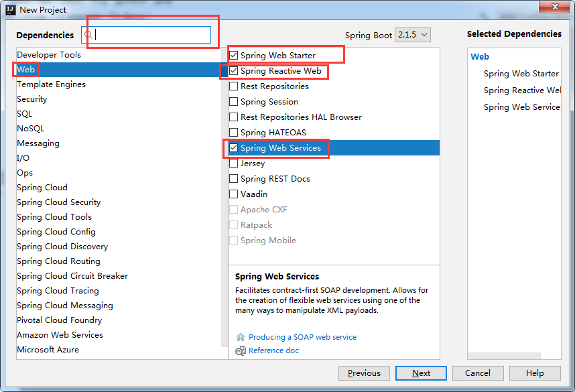Check the Rest Repositories HAL Browser option
Viewport: 575px width, 392px height.
click(x=234, y=117)
